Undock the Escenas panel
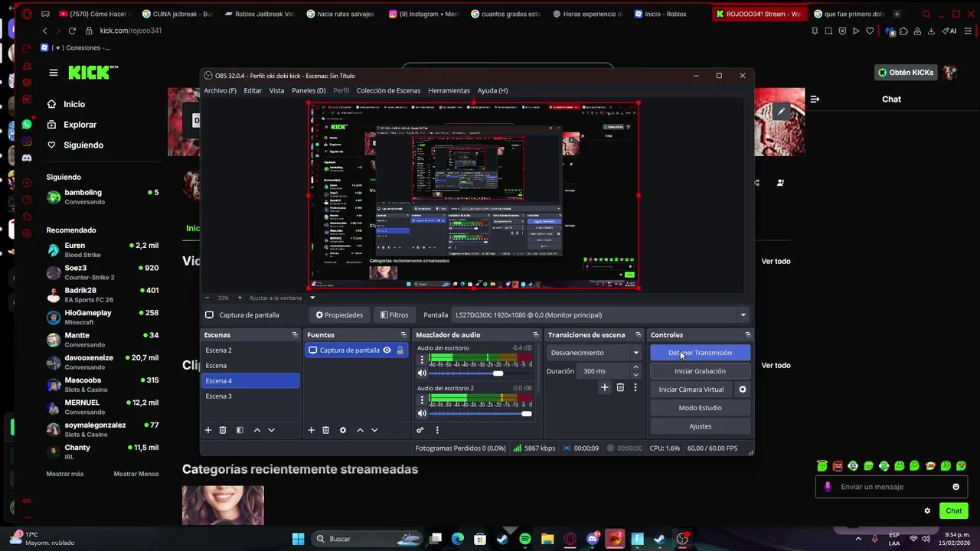The height and width of the screenshot is (551, 980). pos(295,334)
